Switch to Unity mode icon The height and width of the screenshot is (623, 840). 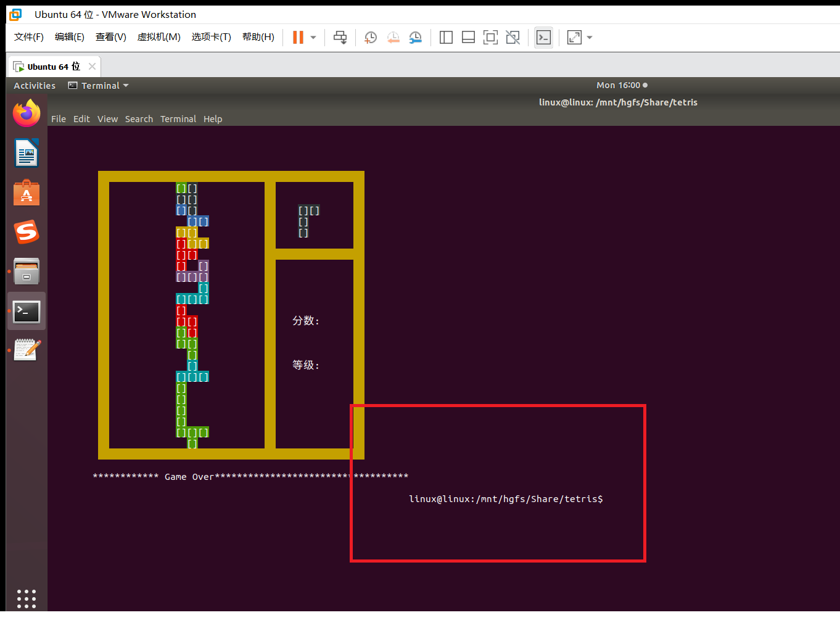(x=513, y=38)
